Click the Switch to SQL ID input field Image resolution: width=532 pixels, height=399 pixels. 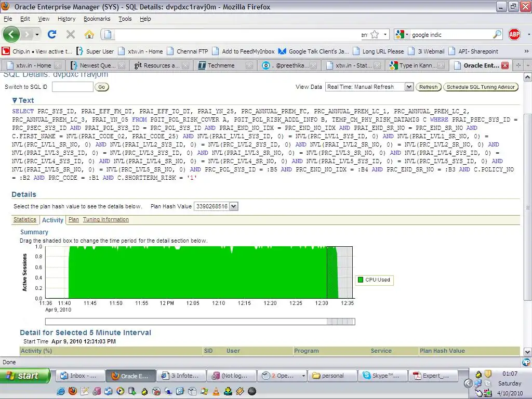tap(73, 87)
